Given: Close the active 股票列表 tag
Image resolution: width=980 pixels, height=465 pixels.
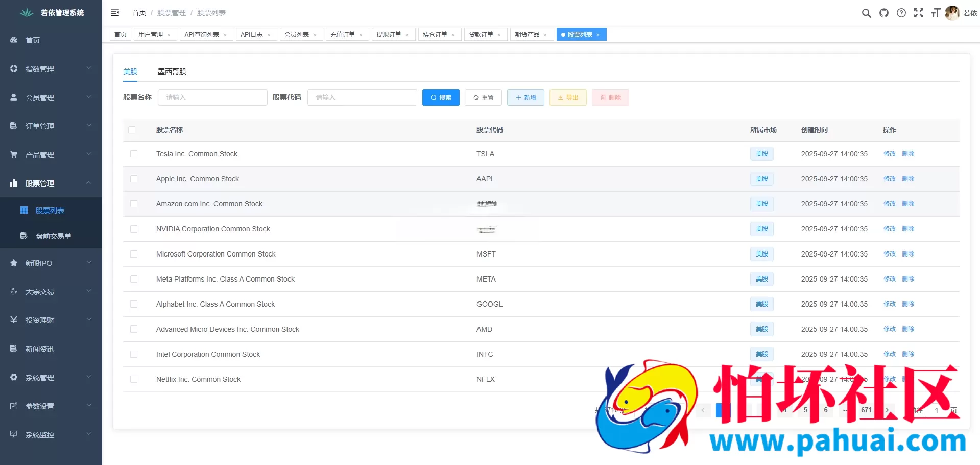Looking at the screenshot, I should tap(598, 35).
